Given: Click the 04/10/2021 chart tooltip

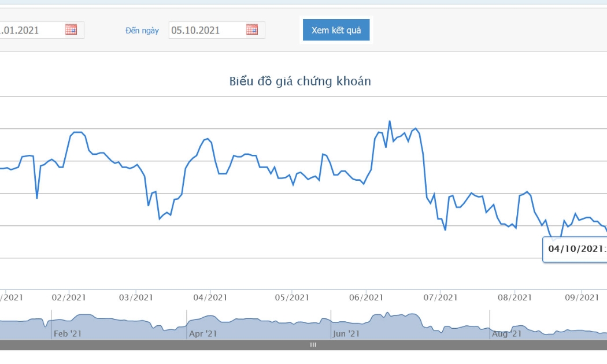Looking at the screenshot, I should point(575,250).
